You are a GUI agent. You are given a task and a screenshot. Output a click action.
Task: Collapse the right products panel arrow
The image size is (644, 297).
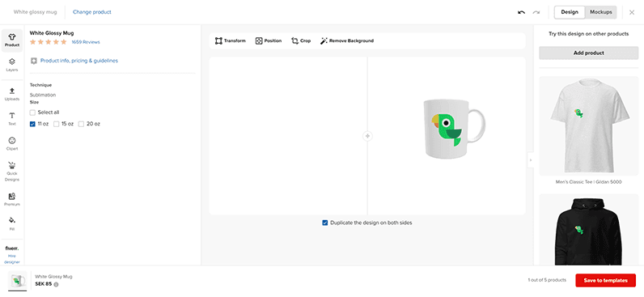(x=530, y=160)
